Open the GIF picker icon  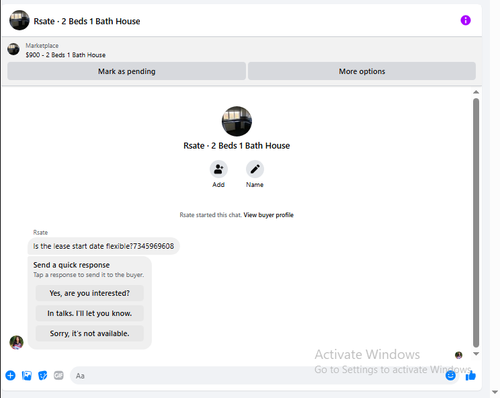coord(59,376)
